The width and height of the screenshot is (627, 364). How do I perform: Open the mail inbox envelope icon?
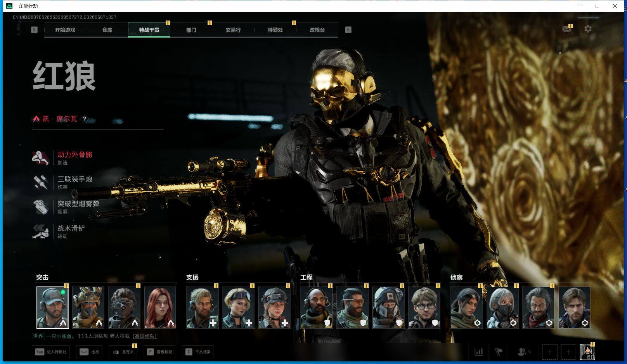tap(566, 29)
